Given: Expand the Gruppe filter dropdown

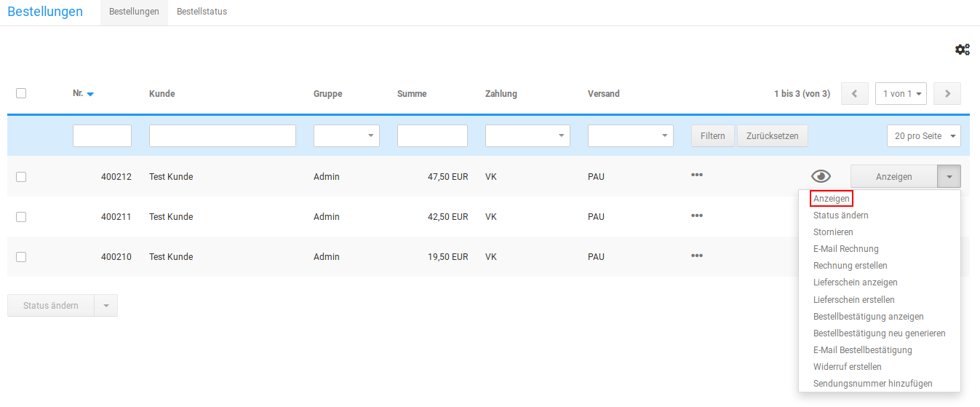Looking at the screenshot, I should tap(346, 136).
